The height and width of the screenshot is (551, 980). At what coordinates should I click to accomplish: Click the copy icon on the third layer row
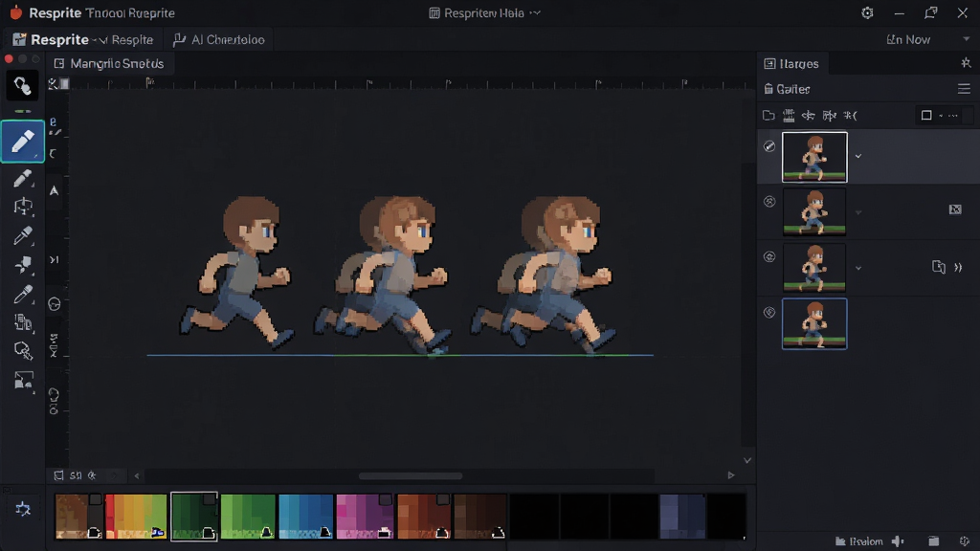click(x=938, y=268)
